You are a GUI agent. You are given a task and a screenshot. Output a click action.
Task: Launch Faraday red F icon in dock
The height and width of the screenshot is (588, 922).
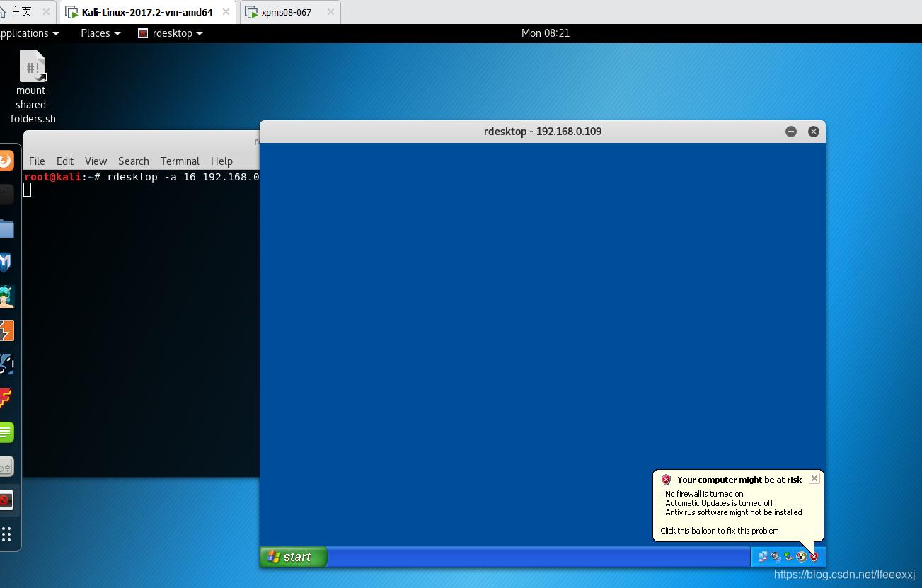(x=6, y=398)
